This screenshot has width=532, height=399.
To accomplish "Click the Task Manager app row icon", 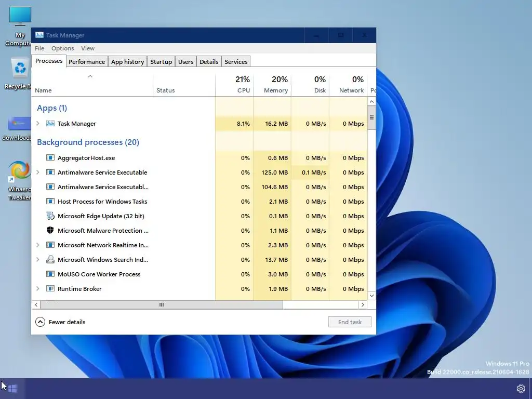I will pos(50,124).
